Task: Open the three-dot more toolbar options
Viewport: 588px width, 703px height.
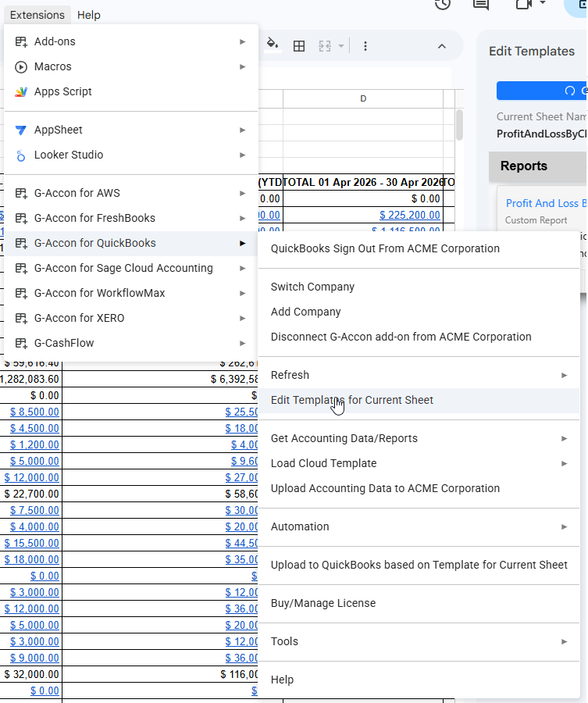Action: click(365, 46)
